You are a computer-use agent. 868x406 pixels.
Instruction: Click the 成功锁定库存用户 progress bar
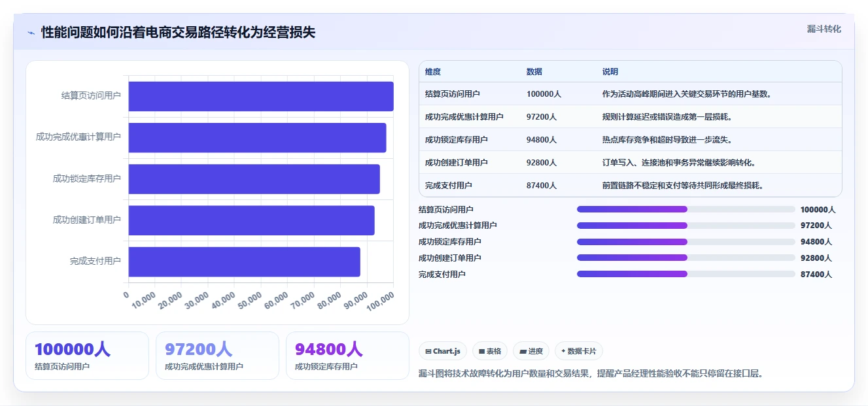686,241
